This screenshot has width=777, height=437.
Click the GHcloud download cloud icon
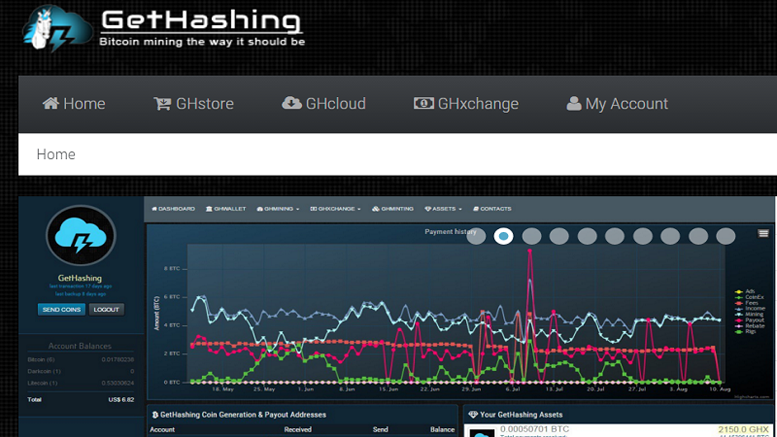click(292, 104)
